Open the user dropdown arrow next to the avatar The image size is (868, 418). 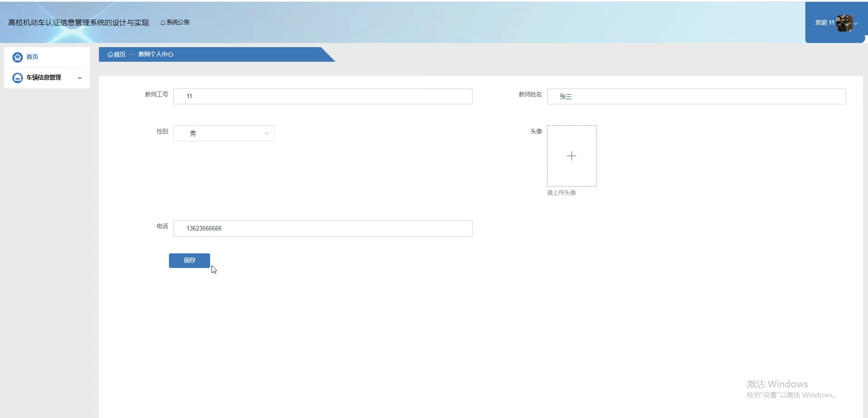(x=856, y=23)
